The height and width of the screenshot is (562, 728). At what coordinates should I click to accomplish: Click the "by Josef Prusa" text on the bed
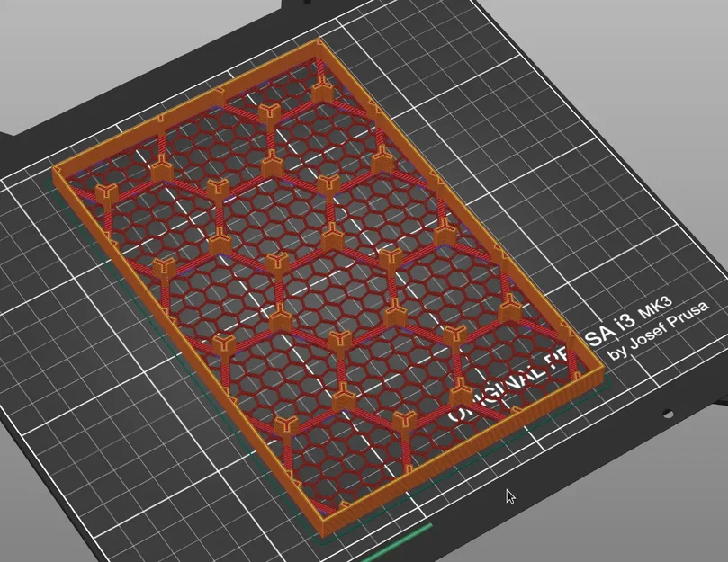click(659, 330)
